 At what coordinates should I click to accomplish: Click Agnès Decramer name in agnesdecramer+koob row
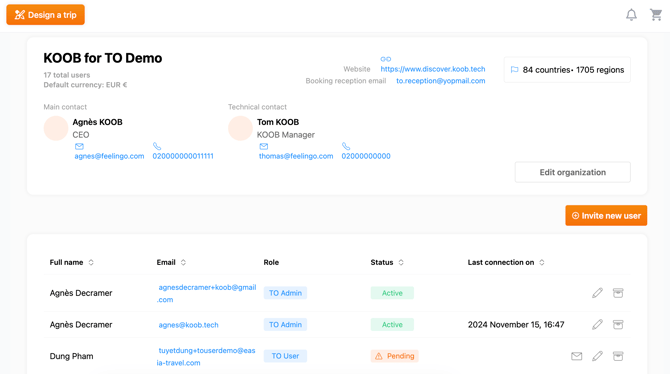pyautogui.click(x=81, y=293)
